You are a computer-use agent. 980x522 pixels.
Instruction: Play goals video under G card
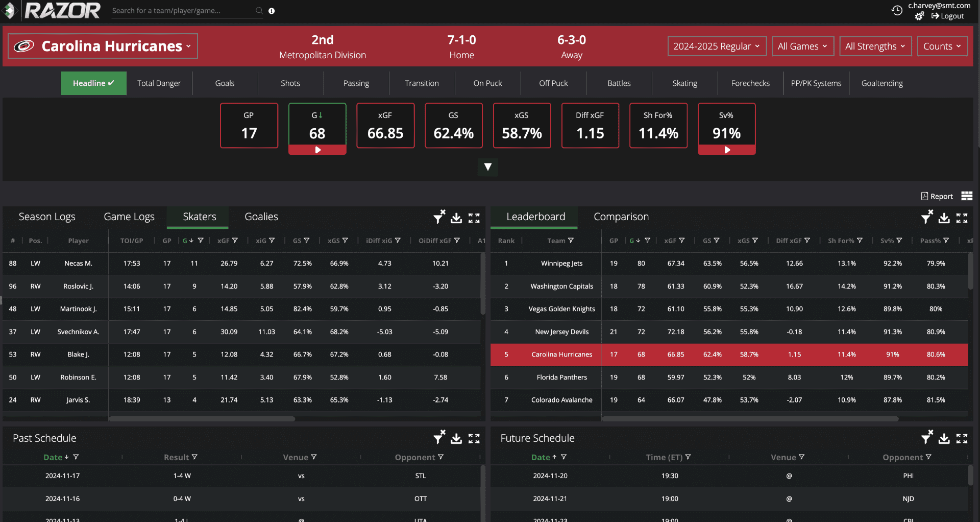coord(317,150)
